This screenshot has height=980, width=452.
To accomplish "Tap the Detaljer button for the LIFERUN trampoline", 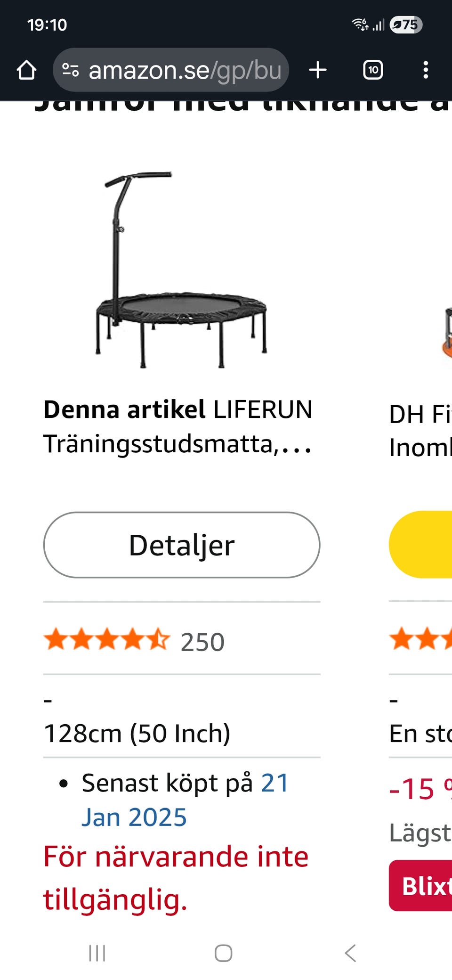I will click(x=181, y=544).
